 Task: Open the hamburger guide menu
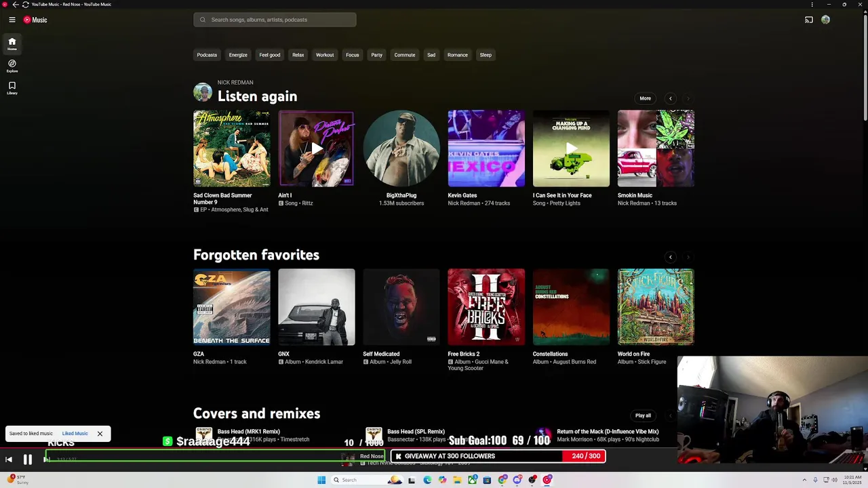pyautogui.click(x=12, y=20)
